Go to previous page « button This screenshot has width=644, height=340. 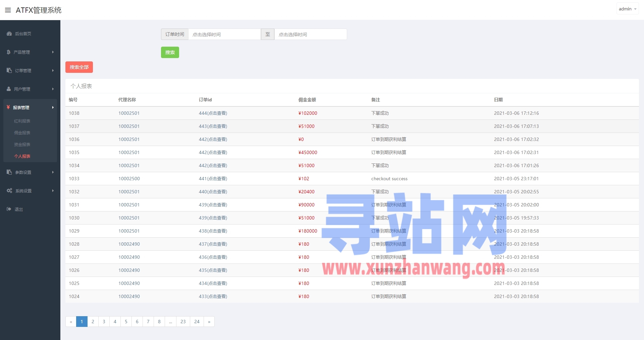click(71, 322)
